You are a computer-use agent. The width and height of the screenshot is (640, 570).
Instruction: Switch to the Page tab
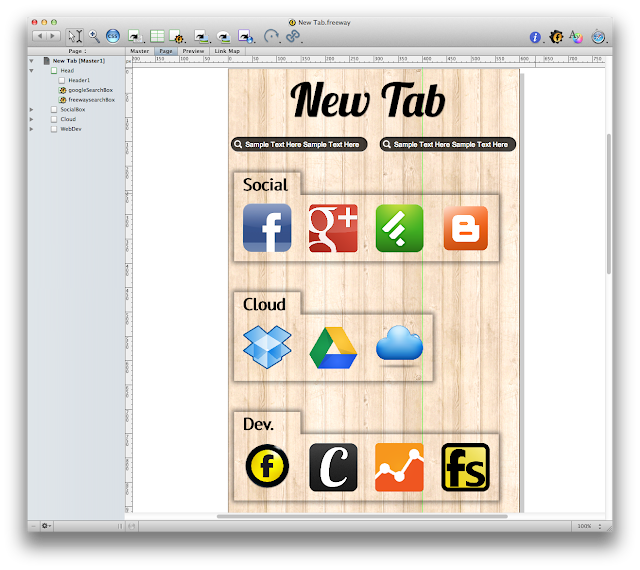pos(166,51)
